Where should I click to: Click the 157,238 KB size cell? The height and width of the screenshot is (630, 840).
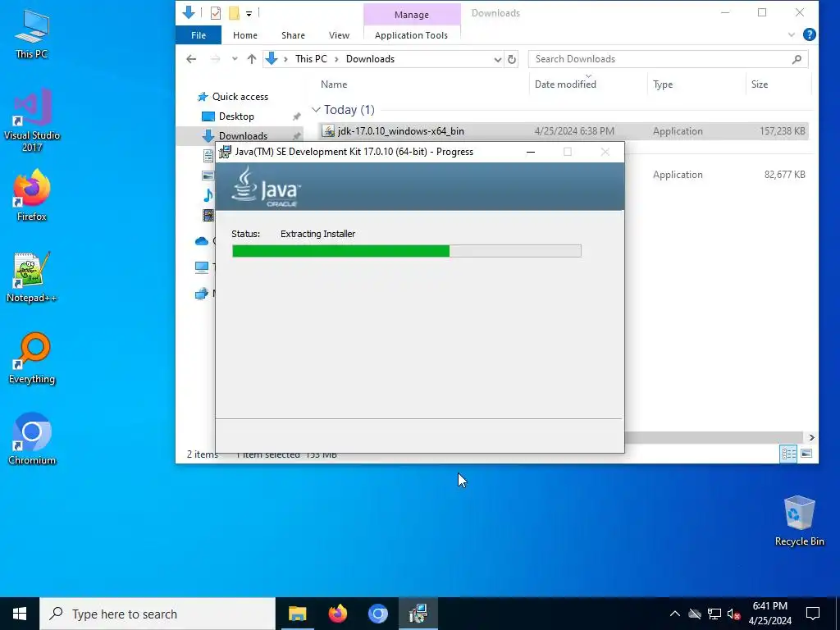click(x=782, y=131)
